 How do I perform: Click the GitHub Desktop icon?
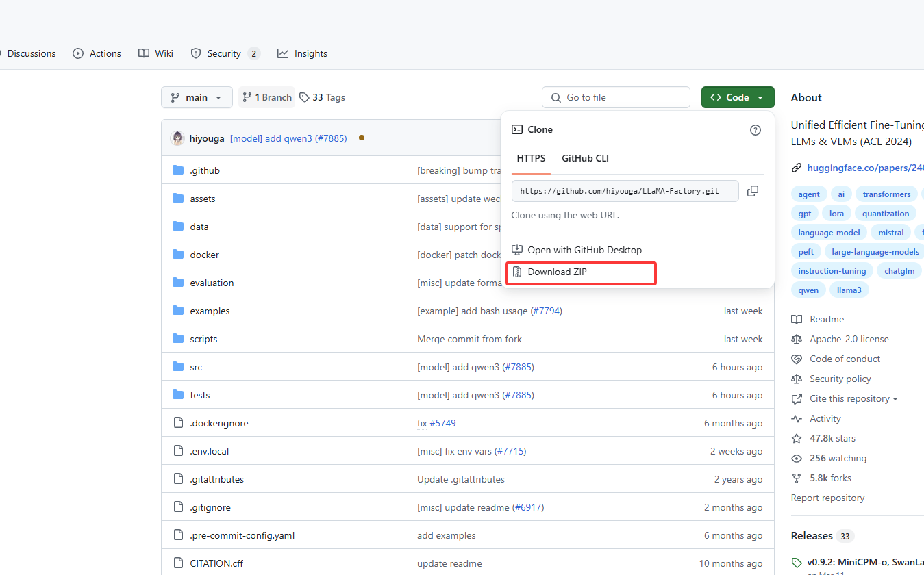[517, 250]
